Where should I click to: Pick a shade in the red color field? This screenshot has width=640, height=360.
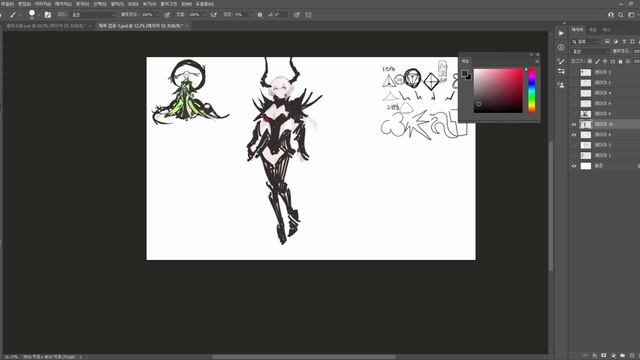tap(498, 90)
